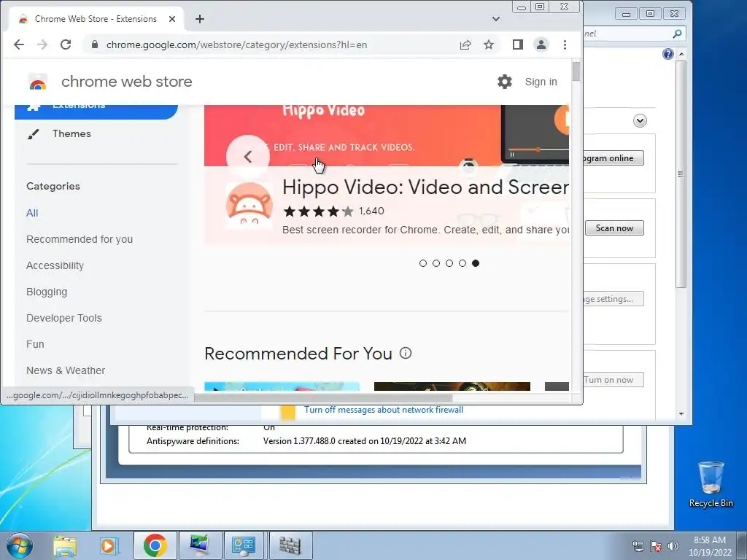Viewport: 747px width, 560px height.
Task: Open Windows Explorer from taskbar
Action: (65, 545)
